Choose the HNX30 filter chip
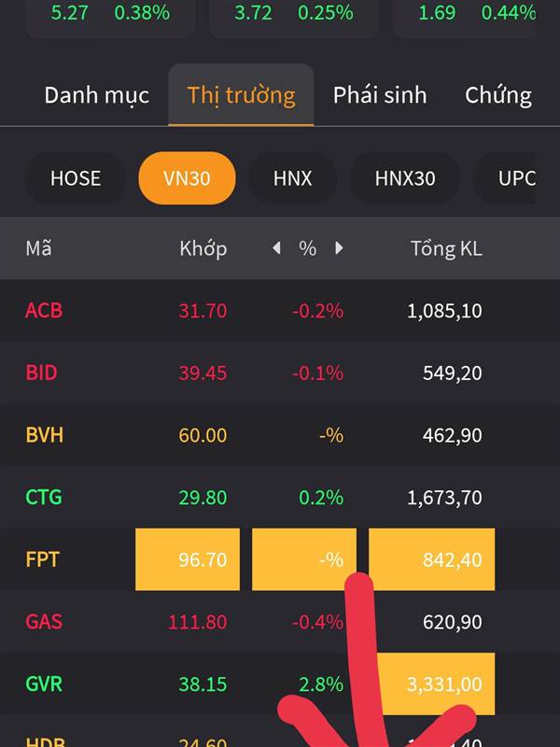 (405, 178)
